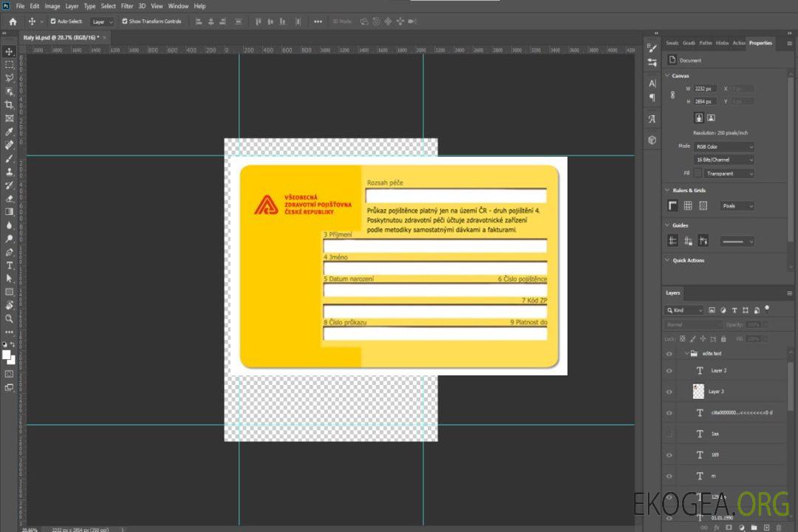Open the Filter menu
The height and width of the screenshot is (532, 798).
[x=127, y=6]
